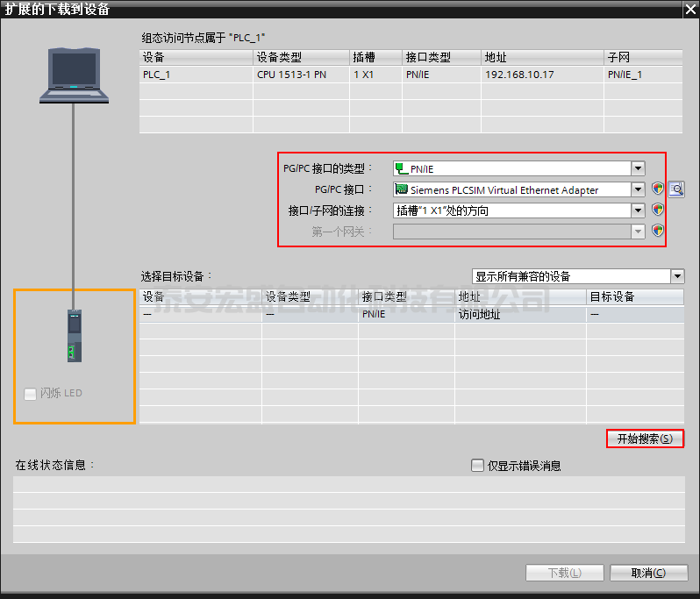Toggle the 闪烁 LED checkbox
This screenshot has width=700, height=599.
coord(31,394)
